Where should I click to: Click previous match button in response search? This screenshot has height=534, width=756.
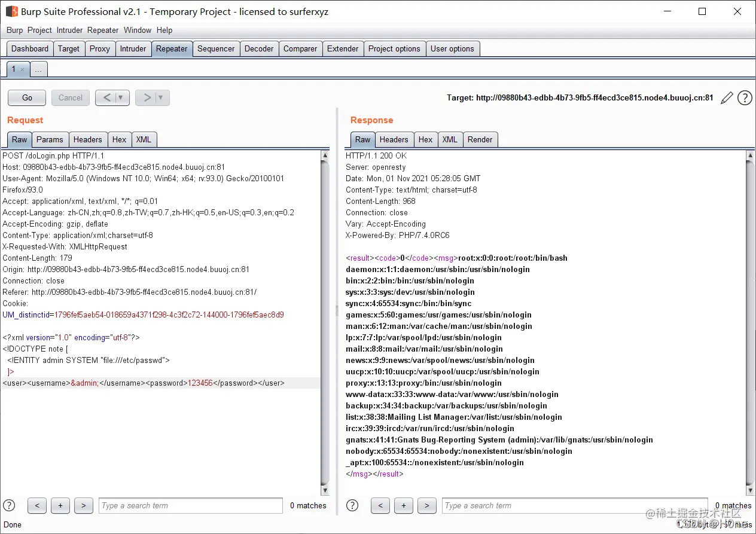coord(380,506)
